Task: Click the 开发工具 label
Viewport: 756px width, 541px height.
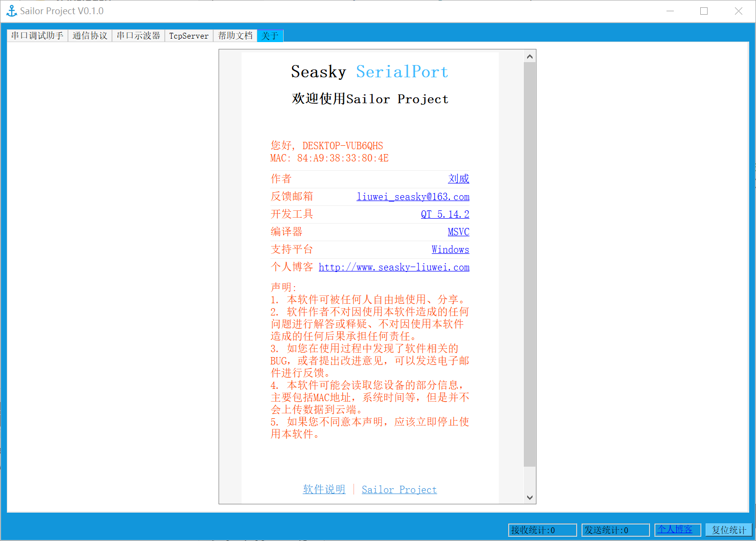Action: point(292,214)
